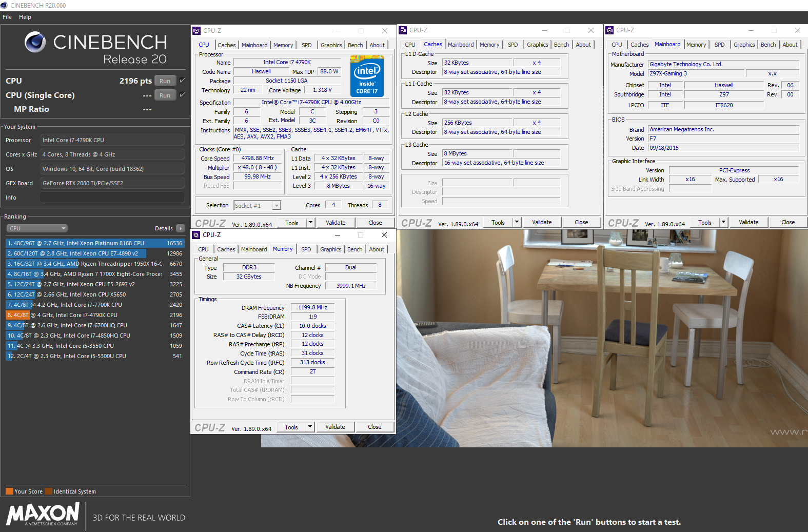Viewport: 808px width, 532px height.
Task: Click the Info text field in Your System
Action: [x=112, y=198]
